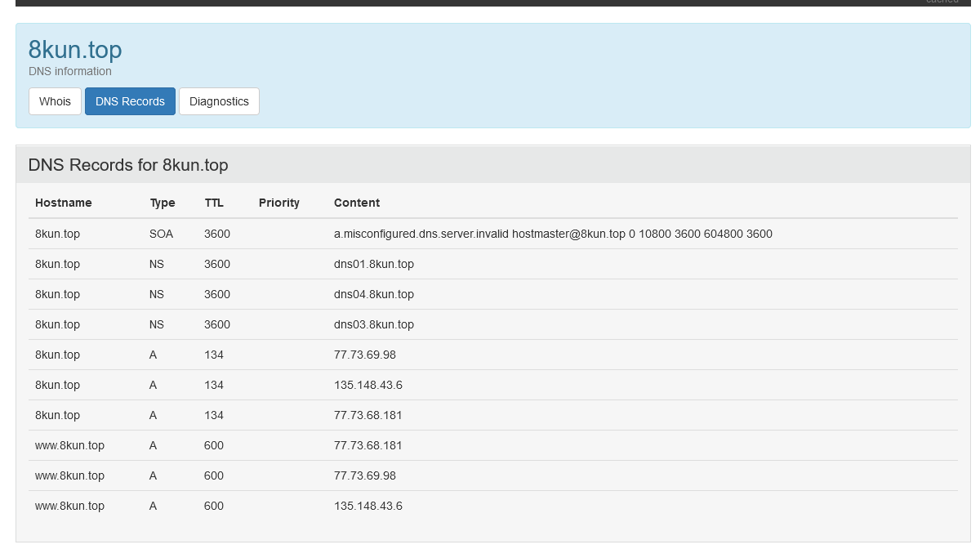
Task: Click the hostname in the dns04 row
Action: pos(57,294)
